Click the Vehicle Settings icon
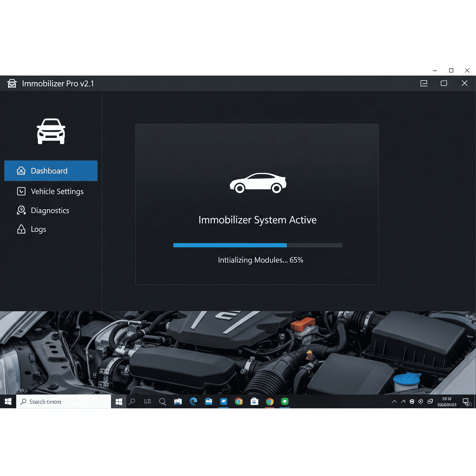Screen dimensions: 476x476 pos(21,191)
